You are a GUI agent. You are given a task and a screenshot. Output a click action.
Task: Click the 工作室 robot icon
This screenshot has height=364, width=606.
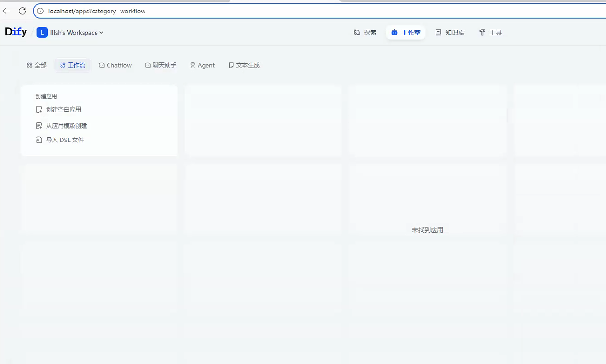(x=394, y=33)
